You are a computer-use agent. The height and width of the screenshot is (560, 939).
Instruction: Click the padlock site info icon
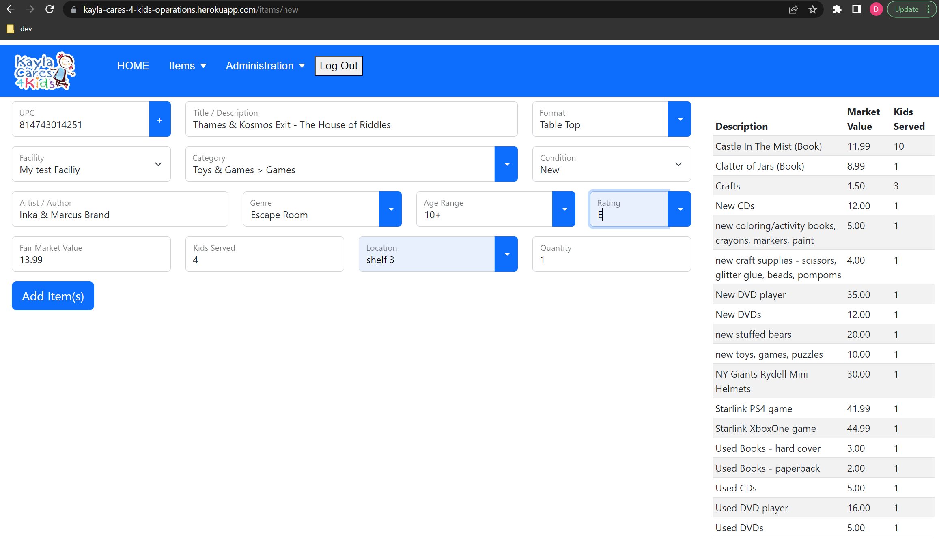(74, 10)
